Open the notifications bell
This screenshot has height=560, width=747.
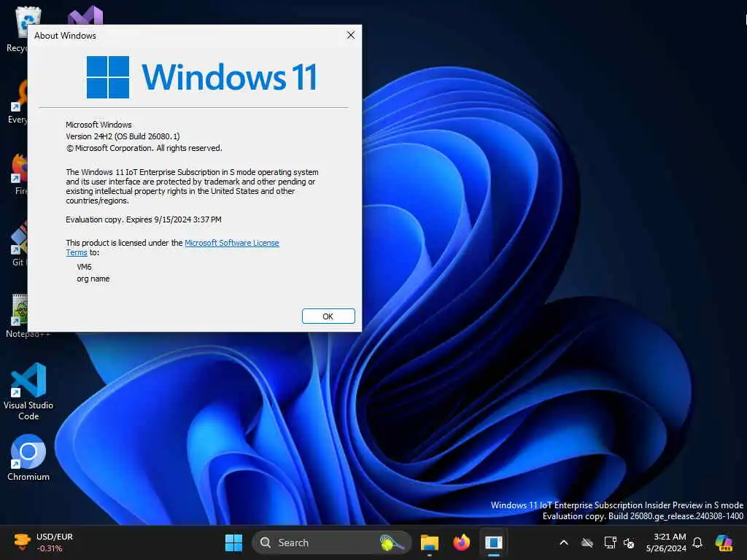click(697, 542)
